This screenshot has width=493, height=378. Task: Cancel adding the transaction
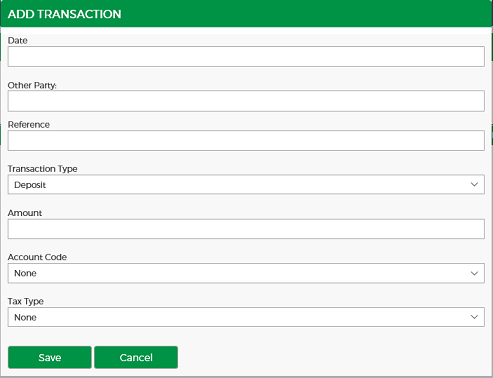pyautogui.click(x=136, y=357)
